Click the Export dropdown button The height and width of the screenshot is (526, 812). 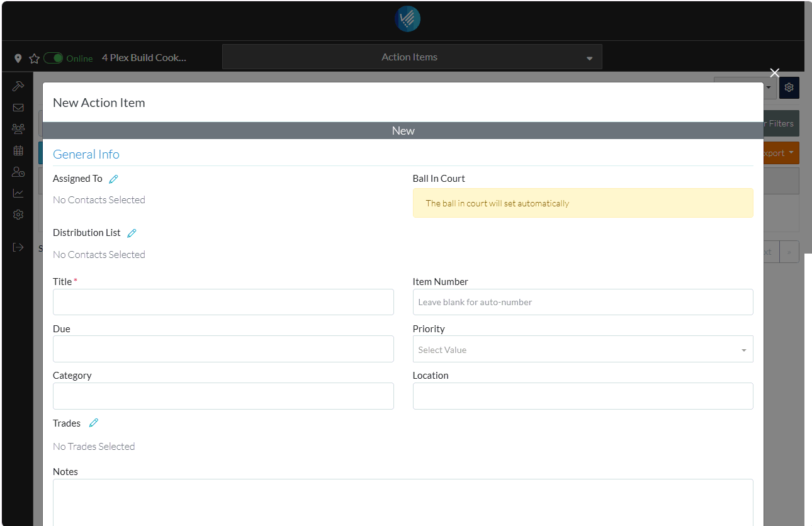pos(780,153)
